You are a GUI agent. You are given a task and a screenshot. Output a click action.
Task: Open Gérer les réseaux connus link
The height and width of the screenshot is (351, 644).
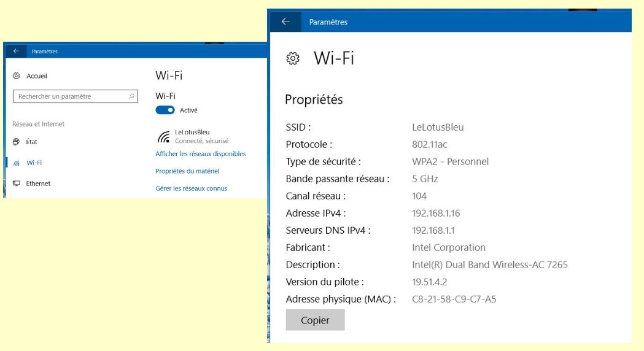click(x=191, y=188)
